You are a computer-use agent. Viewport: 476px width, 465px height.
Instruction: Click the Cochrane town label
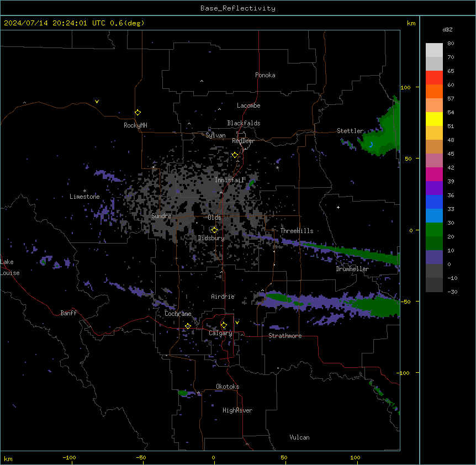[178, 314]
